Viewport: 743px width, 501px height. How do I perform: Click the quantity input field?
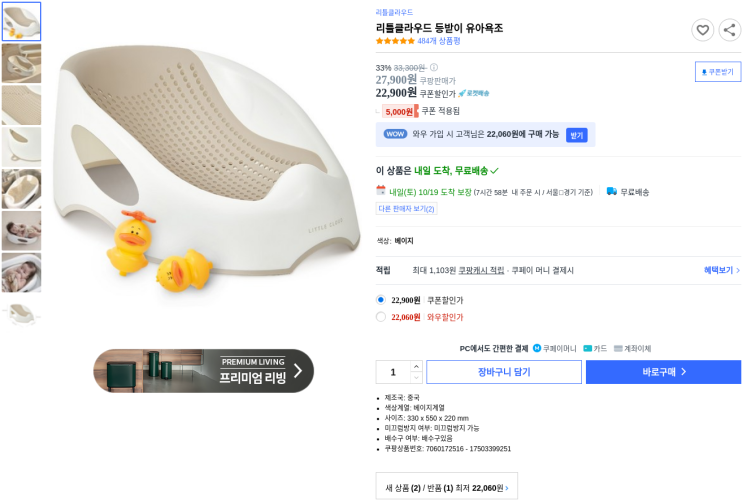393,372
